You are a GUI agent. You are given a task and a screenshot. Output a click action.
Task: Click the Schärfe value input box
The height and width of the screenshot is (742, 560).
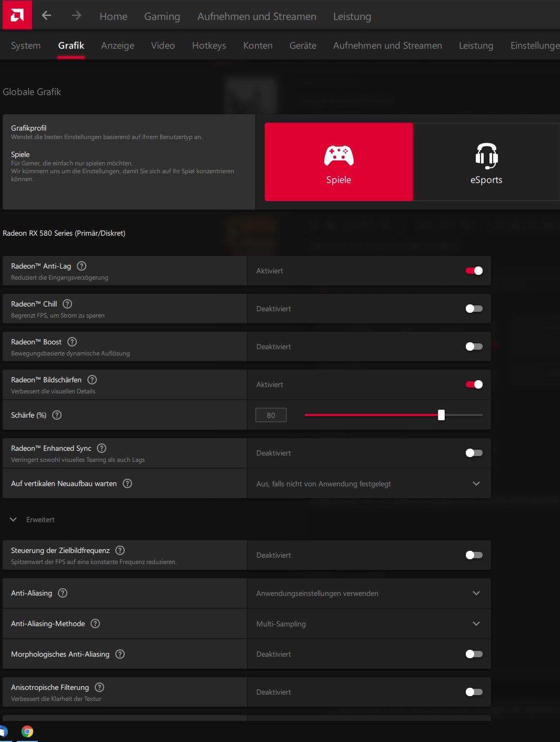coord(271,415)
